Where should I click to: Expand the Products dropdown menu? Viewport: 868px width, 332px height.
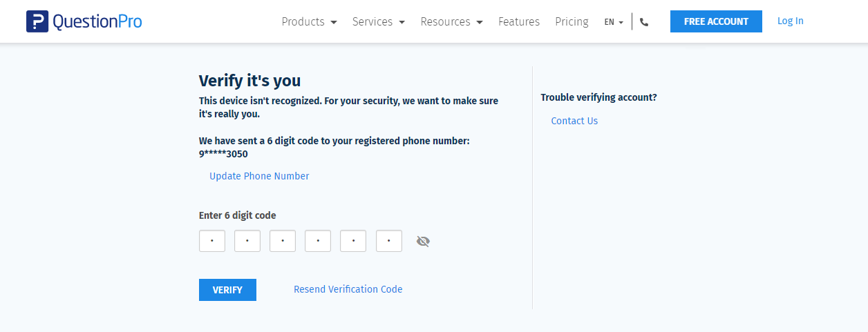pyautogui.click(x=309, y=22)
